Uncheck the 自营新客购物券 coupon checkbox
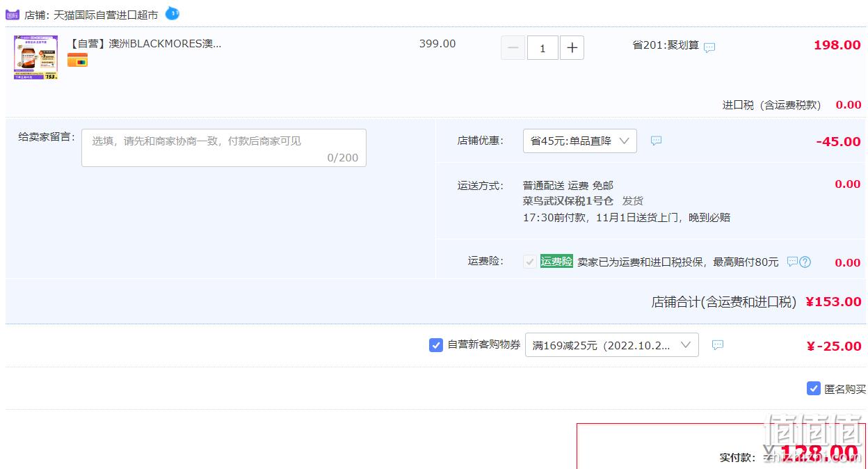This screenshot has width=868, height=469. click(x=436, y=344)
